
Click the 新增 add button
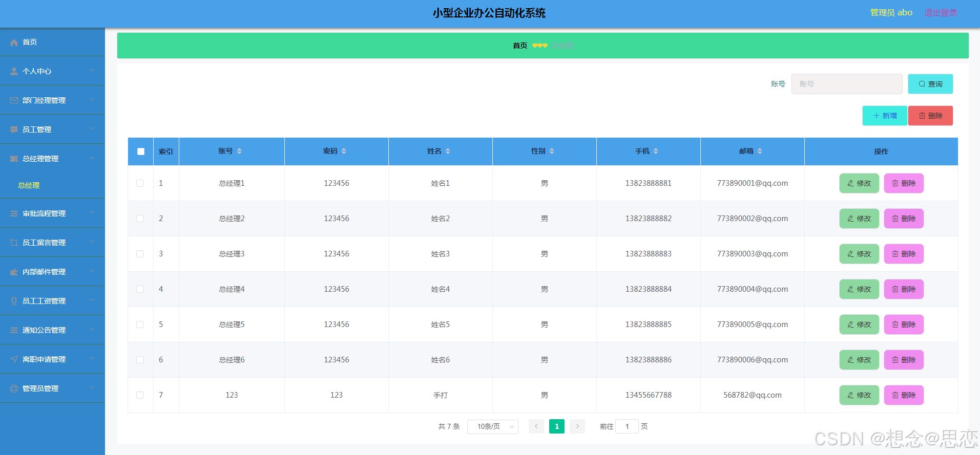885,116
